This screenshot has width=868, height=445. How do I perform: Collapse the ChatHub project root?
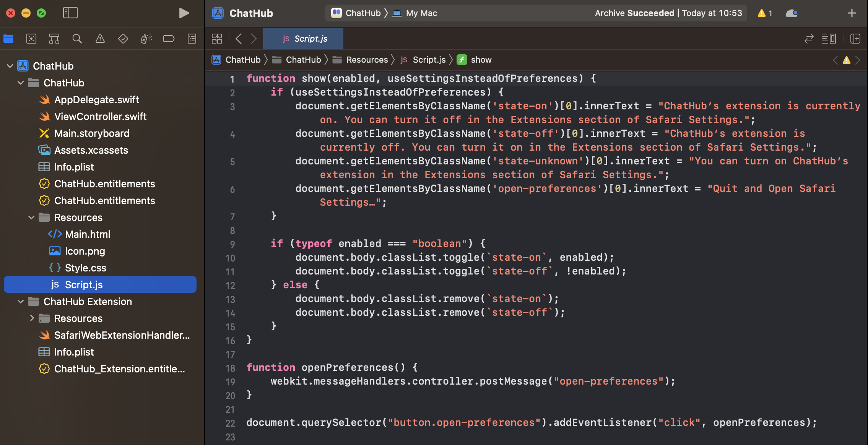(x=10, y=66)
